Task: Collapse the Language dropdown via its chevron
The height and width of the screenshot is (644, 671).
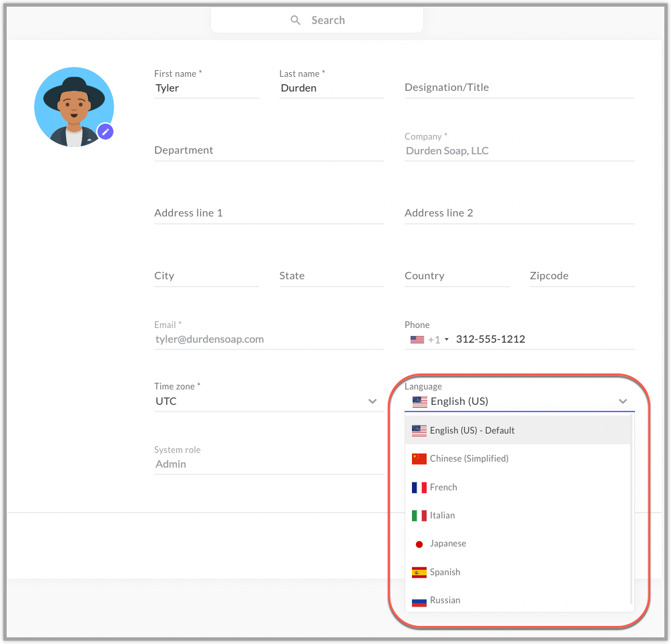Action: pyautogui.click(x=623, y=401)
